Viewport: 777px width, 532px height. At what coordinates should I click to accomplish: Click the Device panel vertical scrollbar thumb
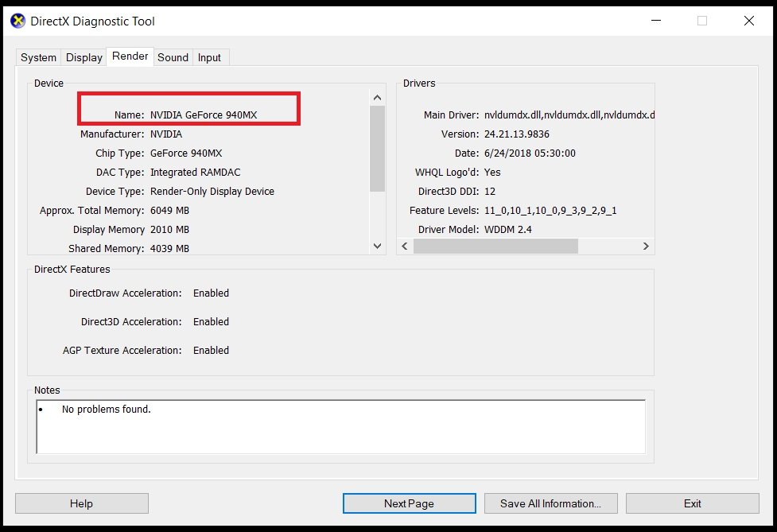[x=377, y=148]
